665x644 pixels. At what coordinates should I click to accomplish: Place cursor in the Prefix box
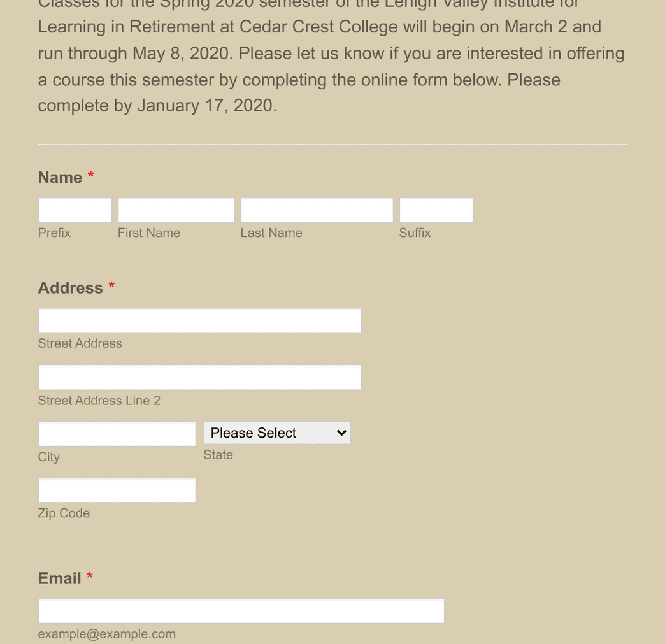tap(75, 210)
